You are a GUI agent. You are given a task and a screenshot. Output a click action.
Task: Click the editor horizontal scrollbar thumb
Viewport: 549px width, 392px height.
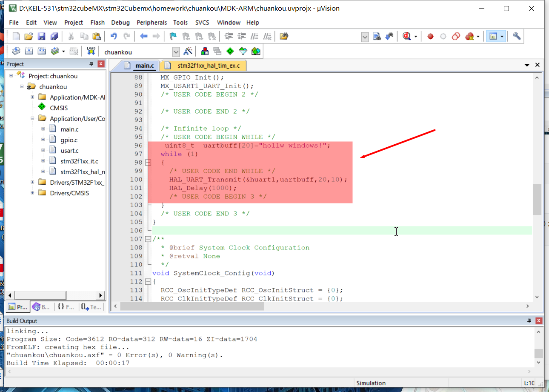[192, 306]
